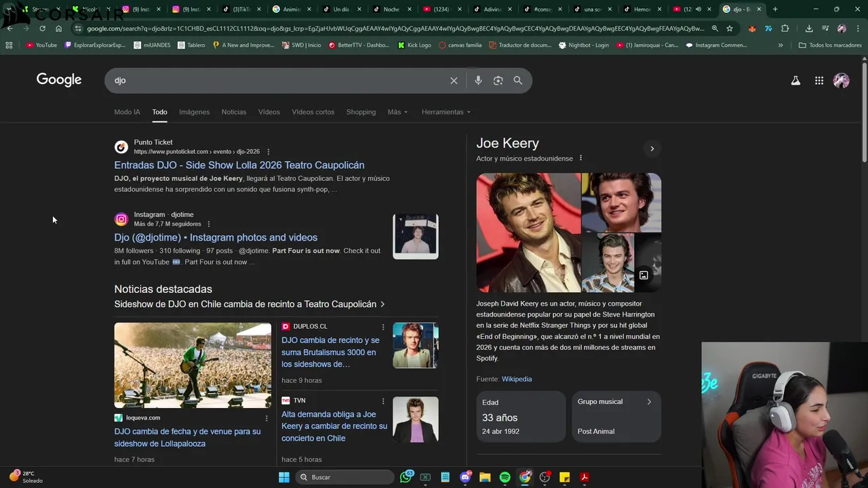The height and width of the screenshot is (488, 868).
Task: Expand Sideshow de DJO news headline arrow
Action: [382, 304]
